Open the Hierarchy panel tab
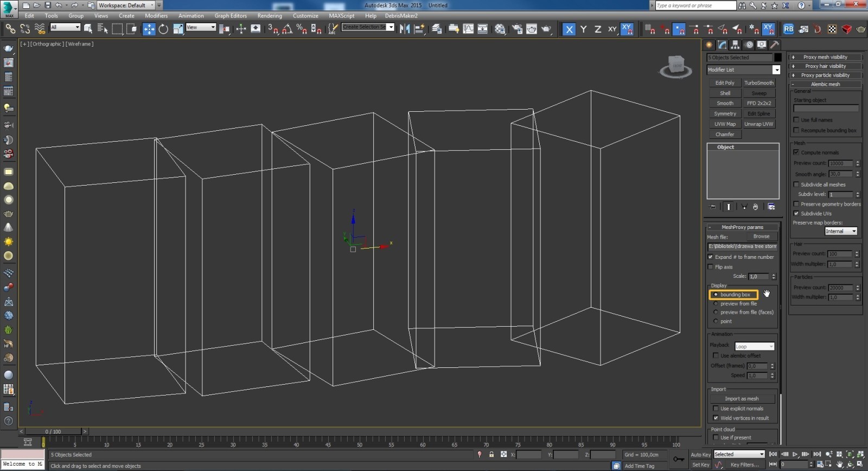 (735, 44)
